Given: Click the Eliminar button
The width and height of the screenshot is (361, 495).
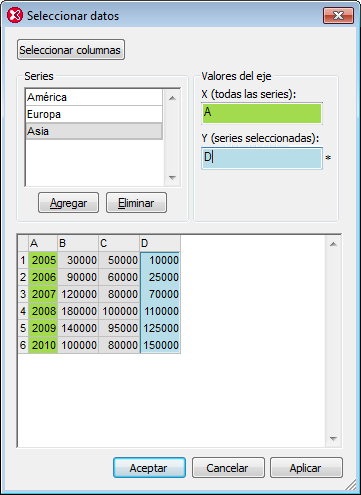Looking at the screenshot, I should point(136,203).
